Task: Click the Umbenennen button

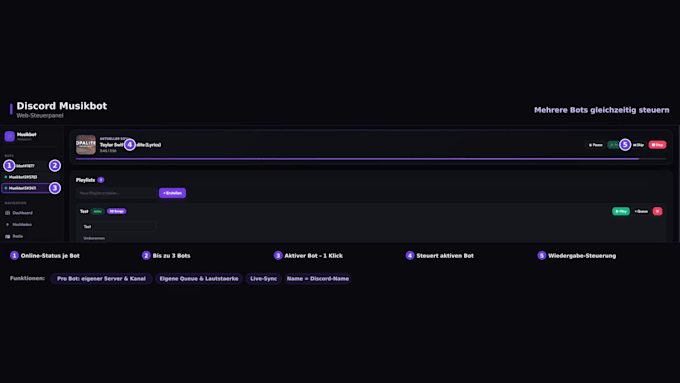Action: [94, 238]
